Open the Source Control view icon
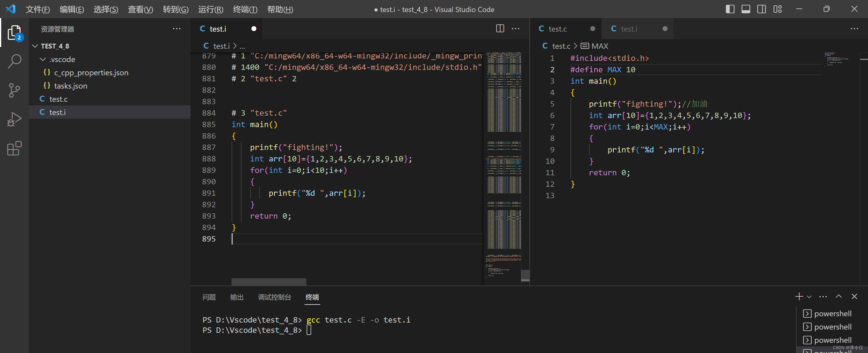The width and height of the screenshot is (868, 353). coord(14,90)
